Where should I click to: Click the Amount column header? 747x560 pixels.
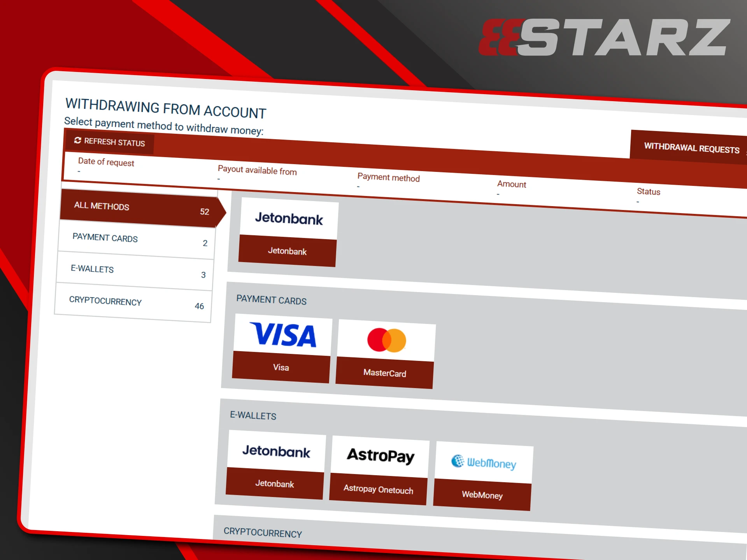512,184
